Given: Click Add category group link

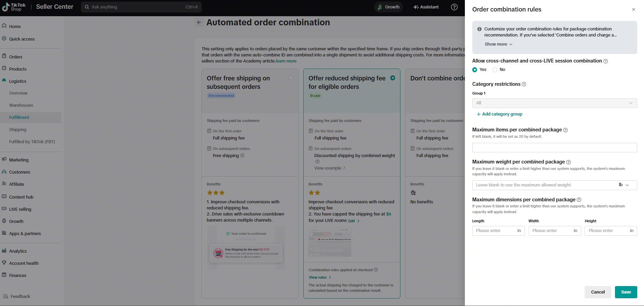Looking at the screenshot, I should point(499,114).
